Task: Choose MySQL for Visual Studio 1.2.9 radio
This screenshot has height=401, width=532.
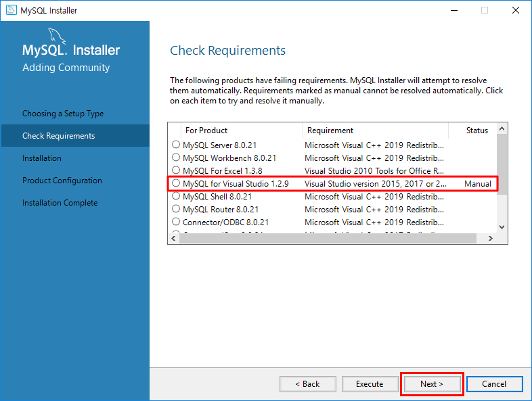Action: (176, 183)
